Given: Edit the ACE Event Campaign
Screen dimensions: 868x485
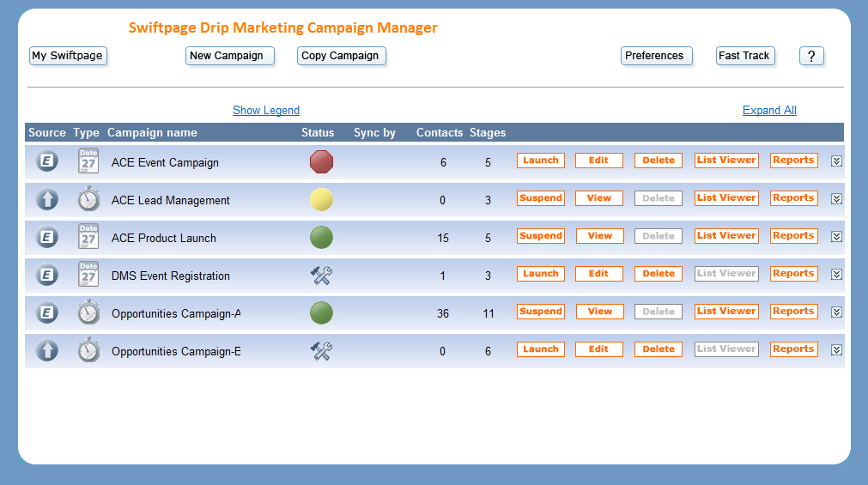Looking at the screenshot, I should (x=599, y=161).
